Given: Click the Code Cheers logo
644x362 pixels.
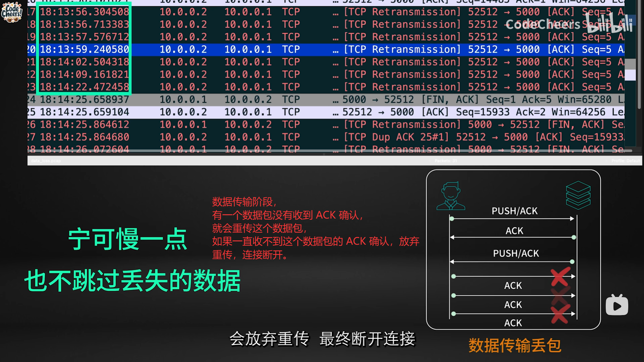Looking at the screenshot, I should click(x=11, y=12).
